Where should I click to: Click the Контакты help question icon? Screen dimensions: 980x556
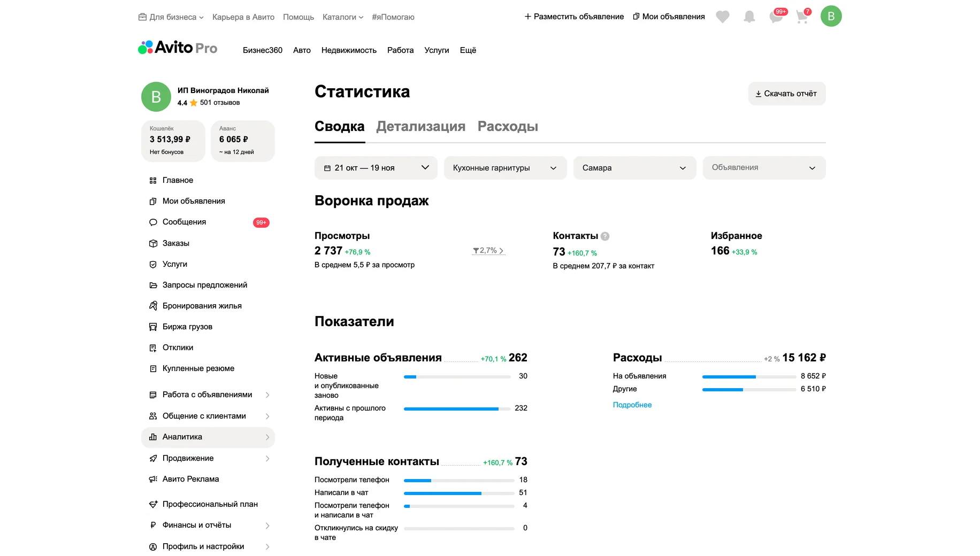click(605, 236)
